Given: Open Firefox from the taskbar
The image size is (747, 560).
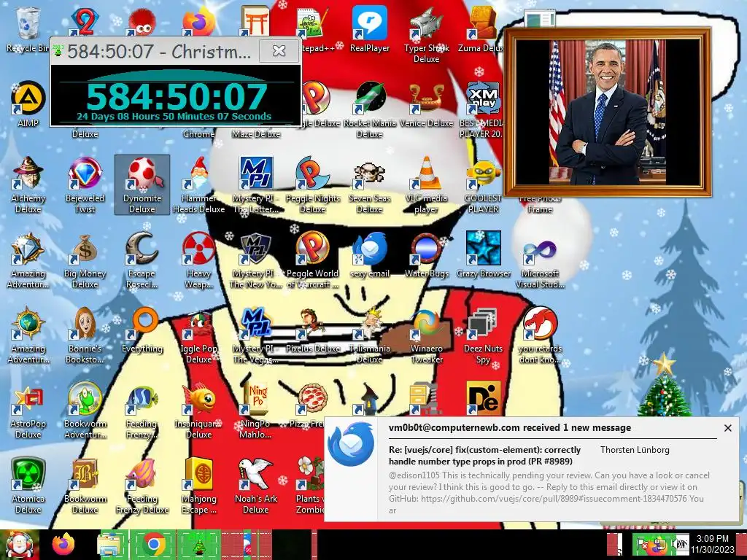Looking at the screenshot, I should click(x=64, y=545).
